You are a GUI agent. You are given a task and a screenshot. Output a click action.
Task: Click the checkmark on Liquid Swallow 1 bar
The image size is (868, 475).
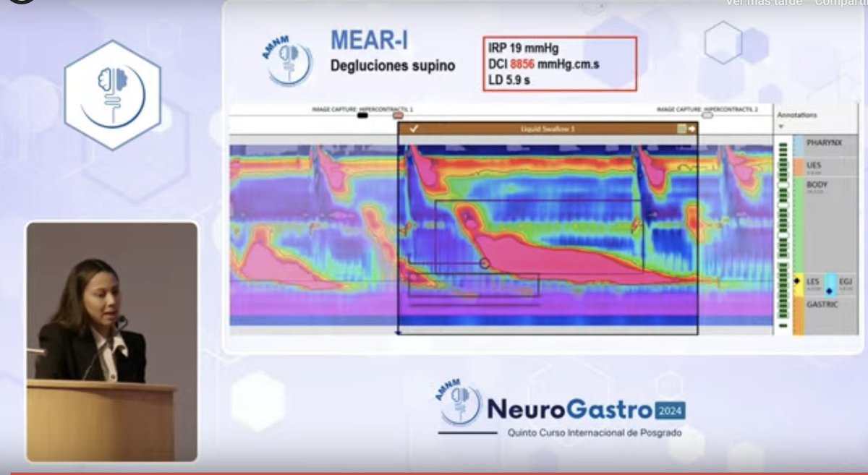tap(414, 129)
